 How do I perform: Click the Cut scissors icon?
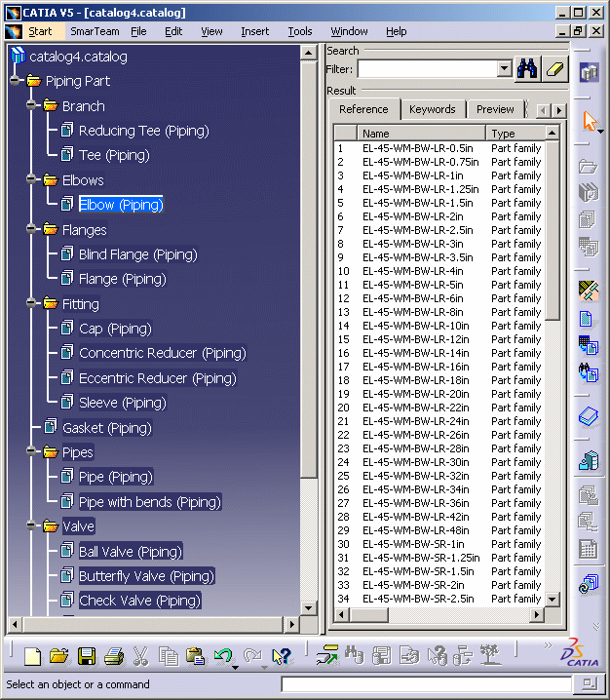pyautogui.click(x=140, y=657)
